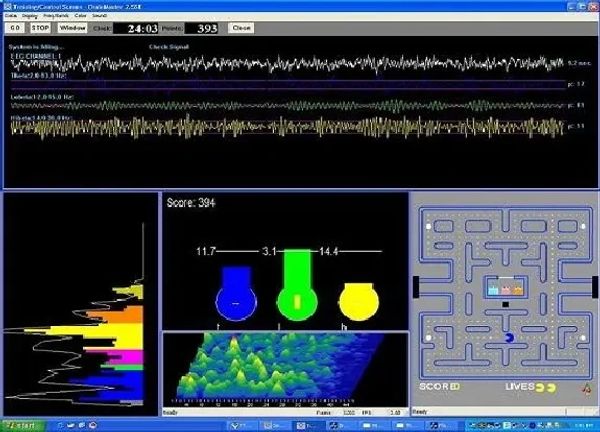Click the Pac-Man lives icons
Viewport: 600px width, 432px height.
point(545,386)
